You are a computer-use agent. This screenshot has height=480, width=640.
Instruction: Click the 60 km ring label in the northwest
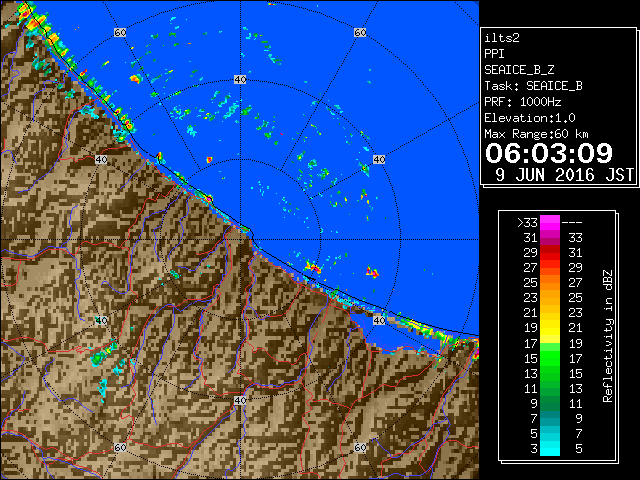[120, 32]
